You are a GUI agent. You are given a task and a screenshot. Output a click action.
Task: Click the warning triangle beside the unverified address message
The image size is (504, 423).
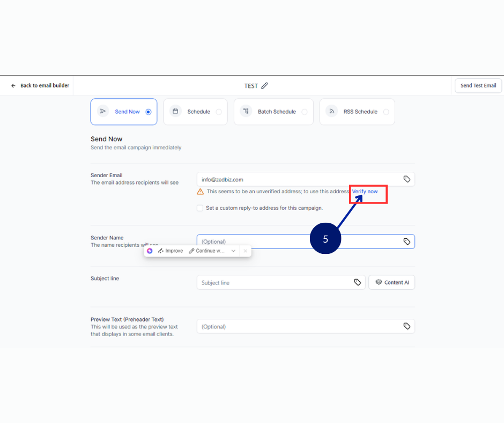tap(201, 191)
